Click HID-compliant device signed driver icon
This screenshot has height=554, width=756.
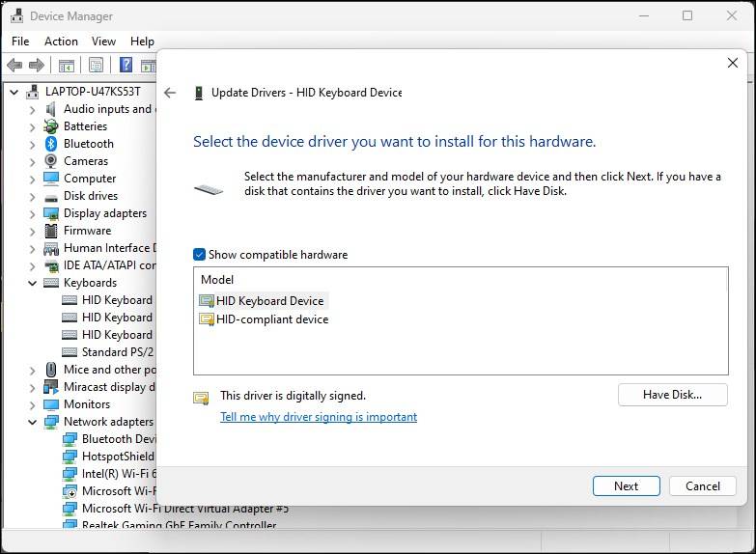(207, 319)
